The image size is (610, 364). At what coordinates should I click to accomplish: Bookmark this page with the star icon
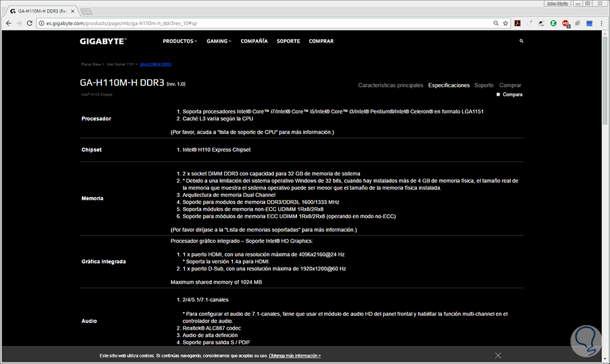tap(505, 23)
